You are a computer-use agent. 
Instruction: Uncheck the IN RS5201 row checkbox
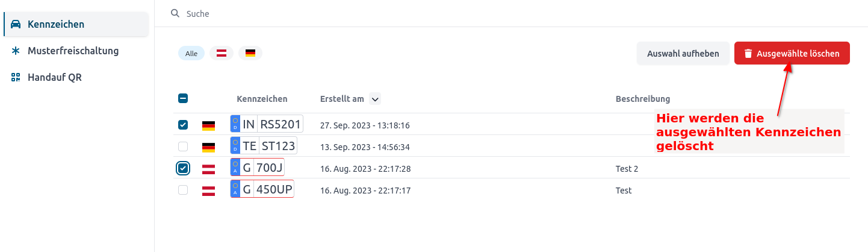point(184,125)
